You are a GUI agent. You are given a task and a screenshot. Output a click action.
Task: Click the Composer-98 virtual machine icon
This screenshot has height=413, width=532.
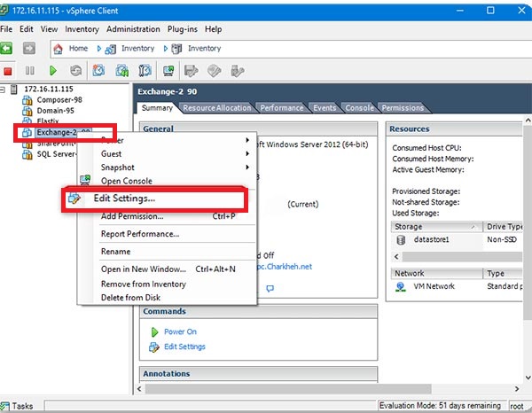point(27,100)
